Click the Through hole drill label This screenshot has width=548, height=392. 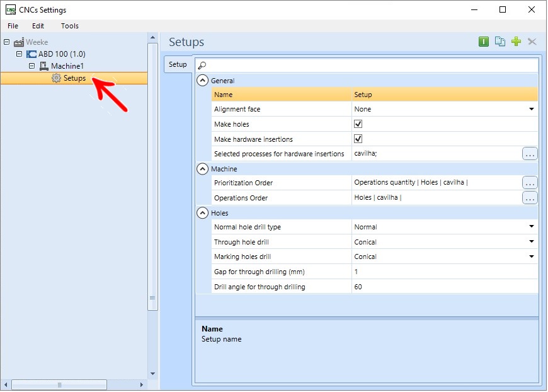241,242
